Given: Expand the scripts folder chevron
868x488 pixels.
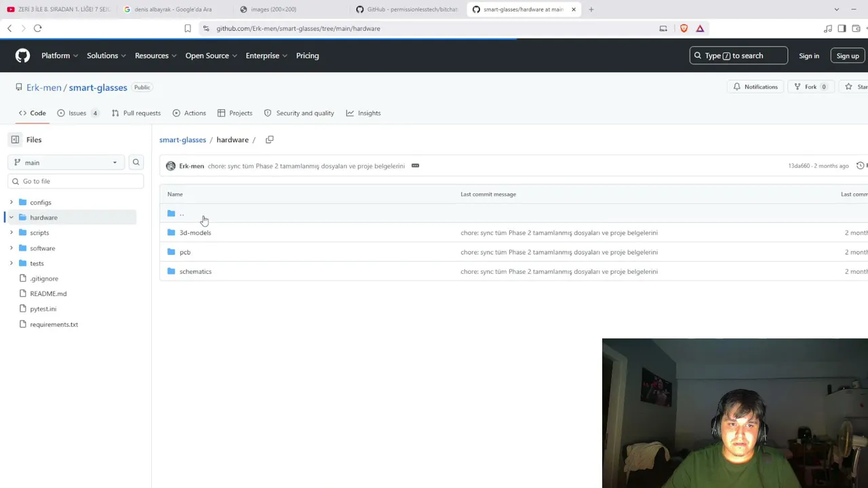Looking at the screenshot, I should 11,233.
